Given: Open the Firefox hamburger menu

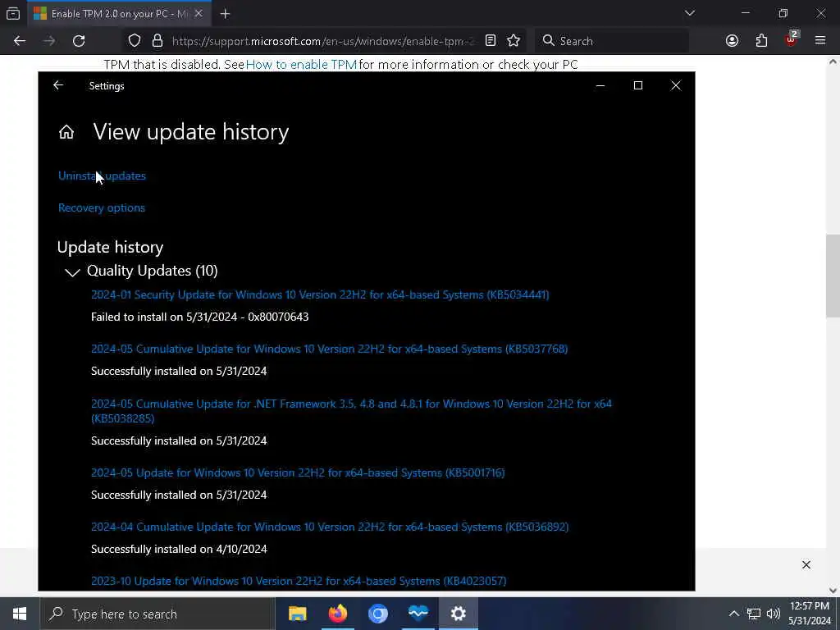Looking at the screenshot, I should (x=820, y=41).
